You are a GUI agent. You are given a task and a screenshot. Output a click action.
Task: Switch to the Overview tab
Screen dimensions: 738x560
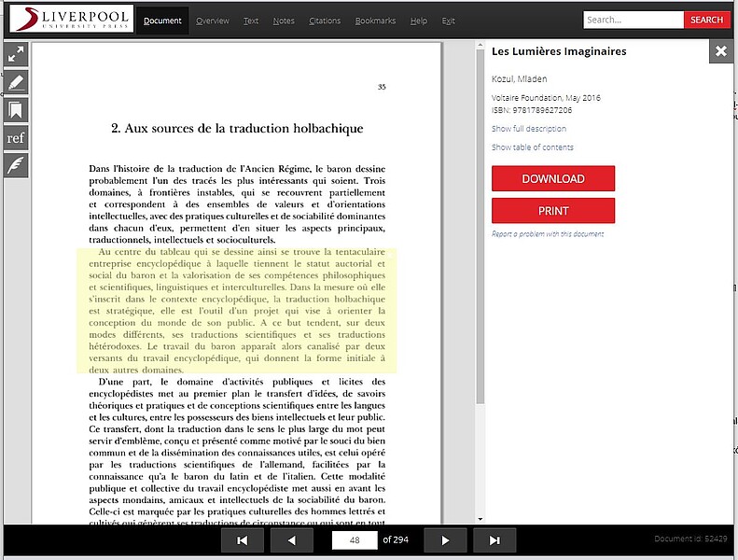[x=213, y=21]
